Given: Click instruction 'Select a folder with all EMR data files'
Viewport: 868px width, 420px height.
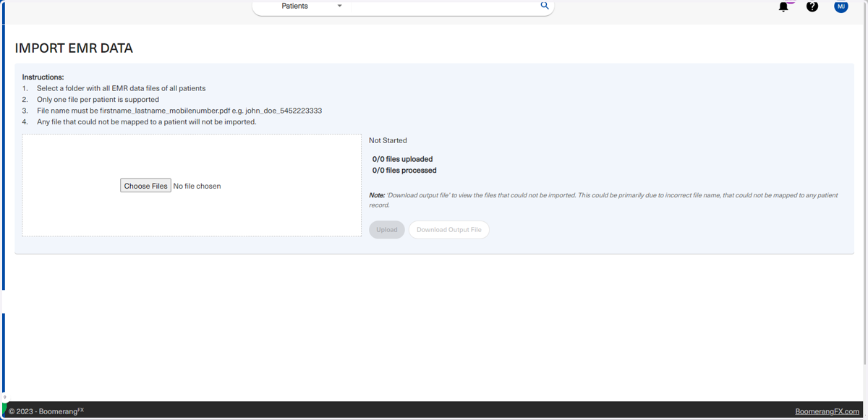Looking at the screenshot, I should [122, 88].
